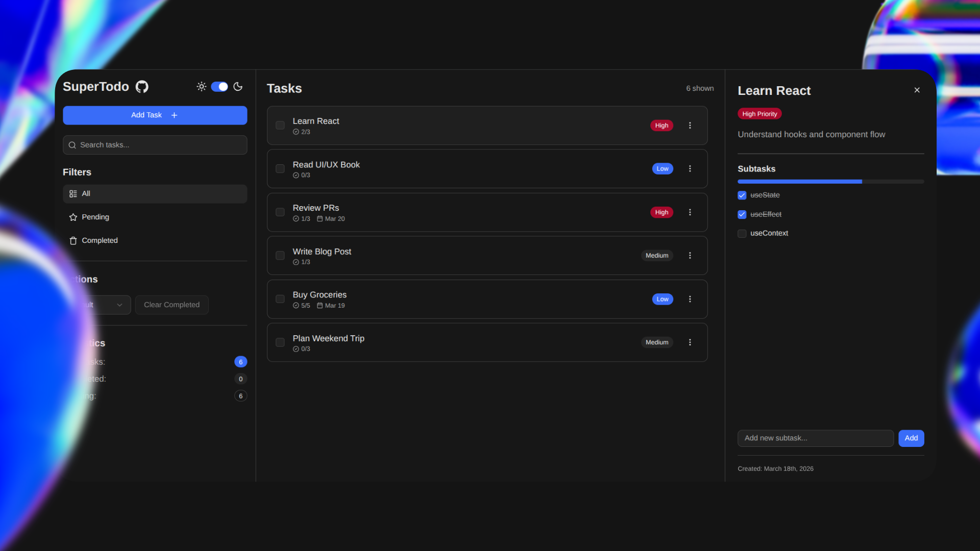This screenshot has height=551, width=980.
Task: Click the Low badge on Read UI/UX Book
Action: (663, 169)
